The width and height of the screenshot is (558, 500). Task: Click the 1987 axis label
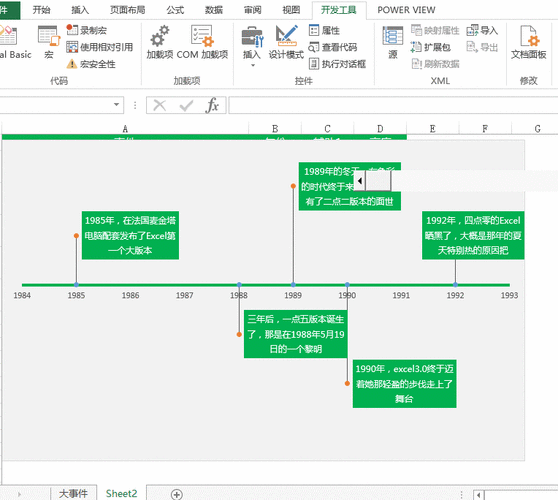click(x=184, y=295)
